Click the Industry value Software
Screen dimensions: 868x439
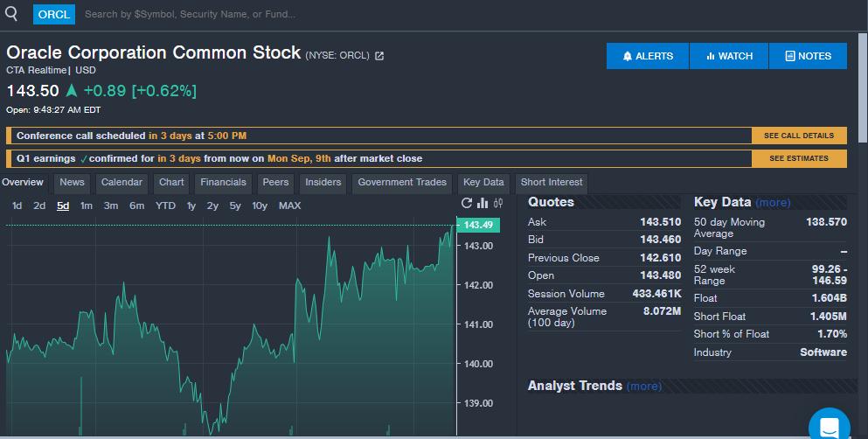coord(823,352)
